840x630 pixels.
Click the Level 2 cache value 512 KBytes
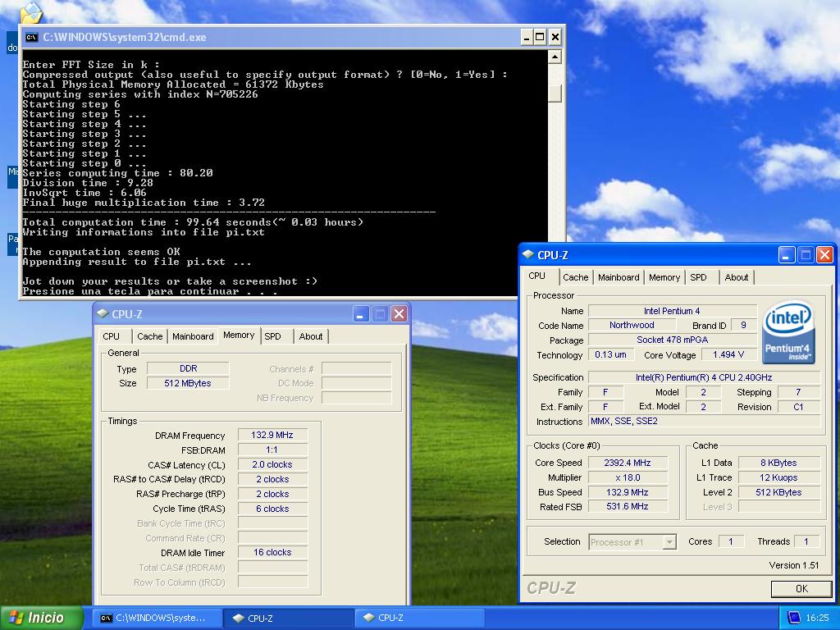[x=778, y=492]
